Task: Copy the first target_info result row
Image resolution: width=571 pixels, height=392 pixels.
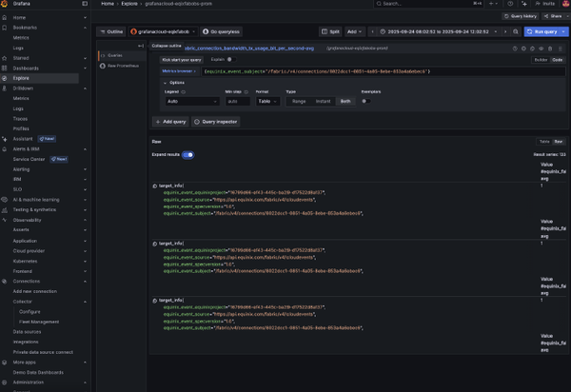Action: [x=155, y=186]
